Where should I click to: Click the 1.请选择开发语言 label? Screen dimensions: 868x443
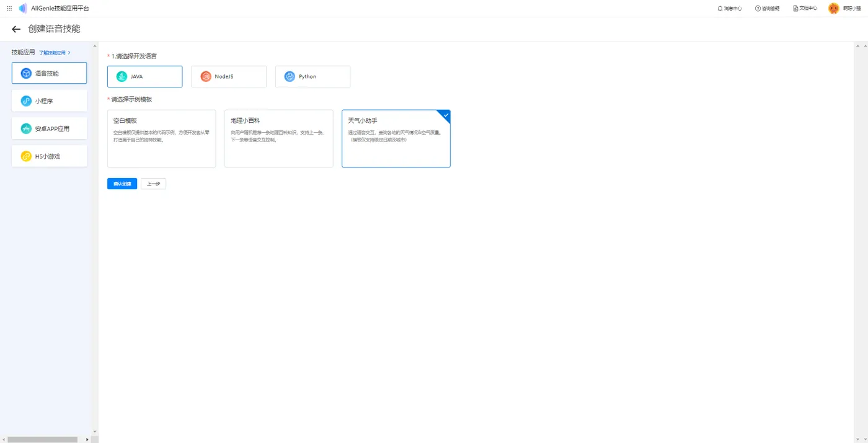[134, 56]
